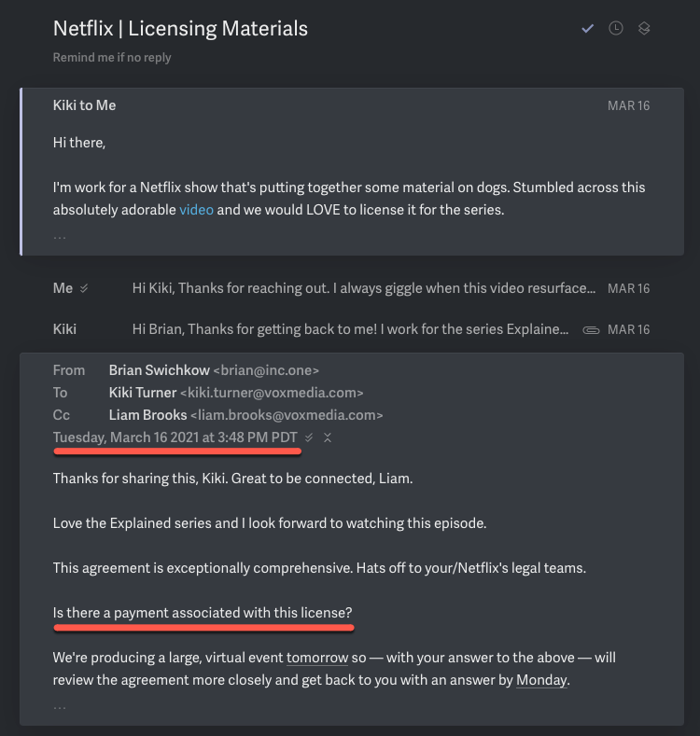Click the timestamp 'Tuesday, March 16 2021 at 3:48 PM PDT'
700x736 pixels.
(x=175, y=437)
